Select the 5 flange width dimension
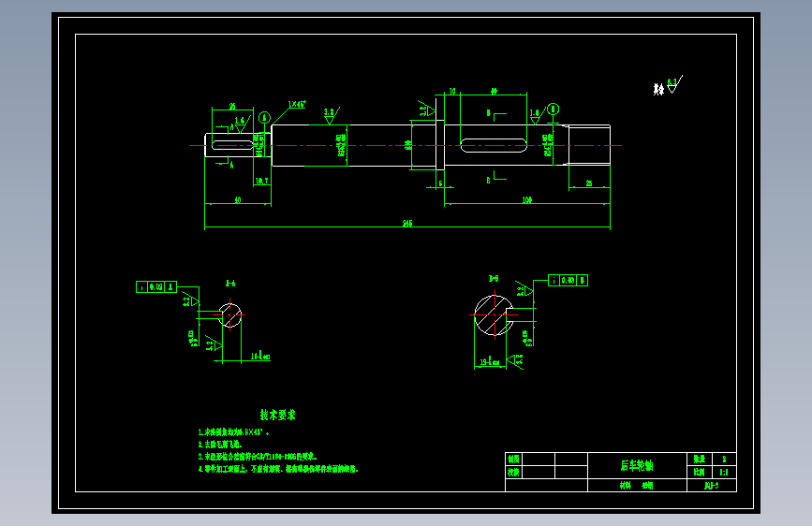This screenshot has width=812, height=526. point(441,183)
